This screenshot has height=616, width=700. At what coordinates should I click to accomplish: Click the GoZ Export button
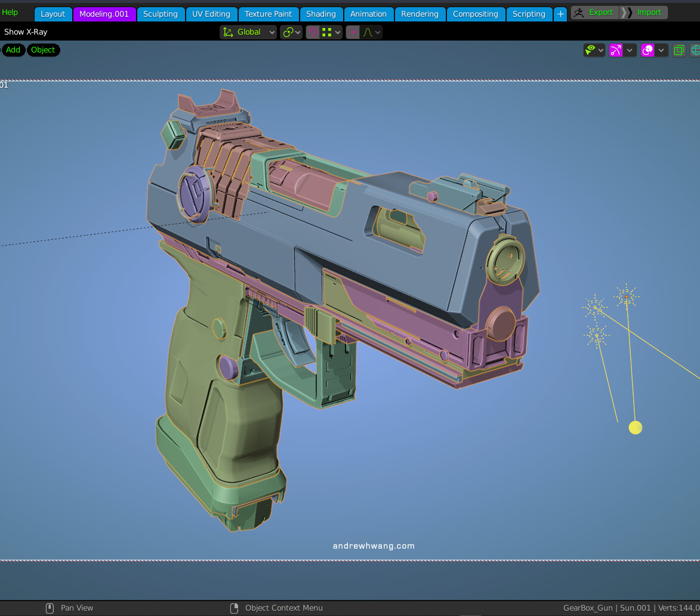[x=594, y=13]
